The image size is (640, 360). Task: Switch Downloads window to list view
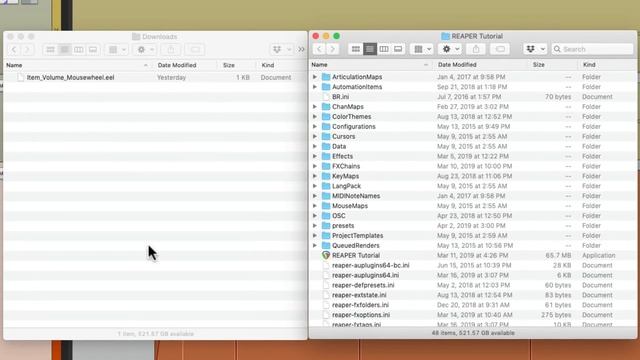coord(64,50)
